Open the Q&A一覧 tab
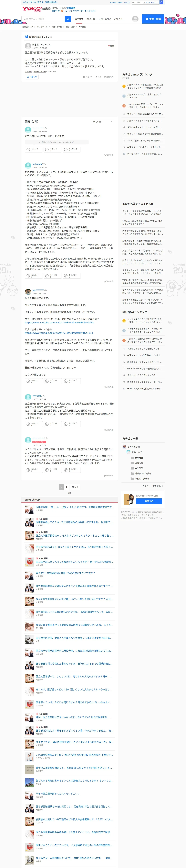This screenshot has height=868, width=186. point(91,19)
